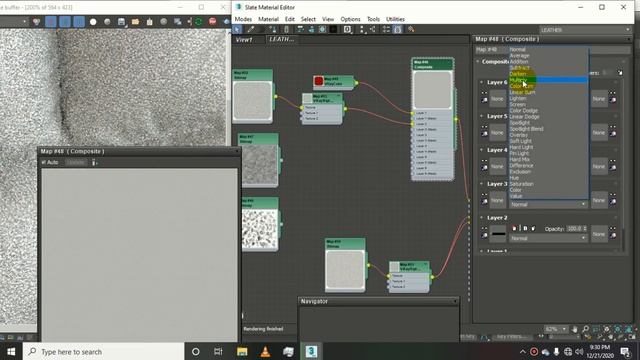Screen dimensions: 640x360
Task: Collapse the Layer 2 rollout
Action: click(482, 218)
